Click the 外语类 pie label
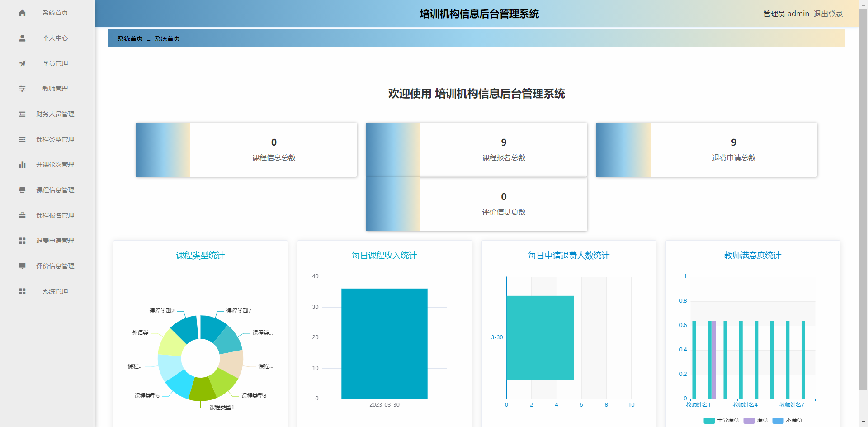Image resolution: width=868 pixels, height=427 pixels. coord(140,333)
